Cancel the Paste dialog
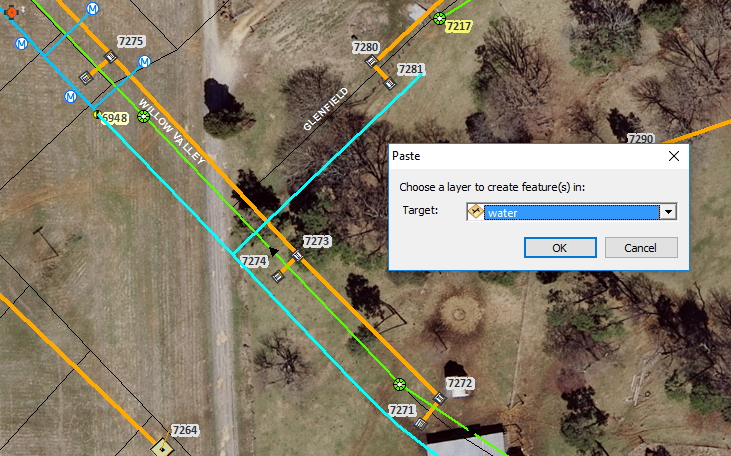This screenshot has height=456, width=731. (x=641, y=248)
